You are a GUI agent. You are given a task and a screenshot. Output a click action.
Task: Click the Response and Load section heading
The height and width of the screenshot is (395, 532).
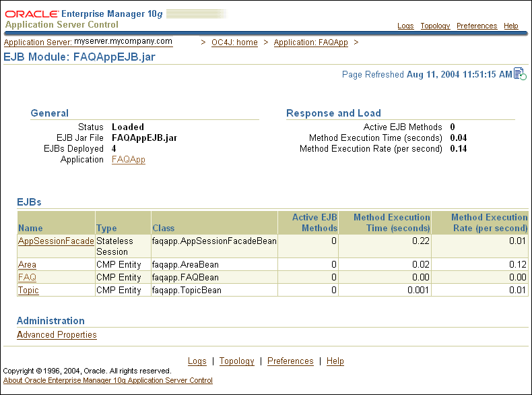[x=333, y=113]
